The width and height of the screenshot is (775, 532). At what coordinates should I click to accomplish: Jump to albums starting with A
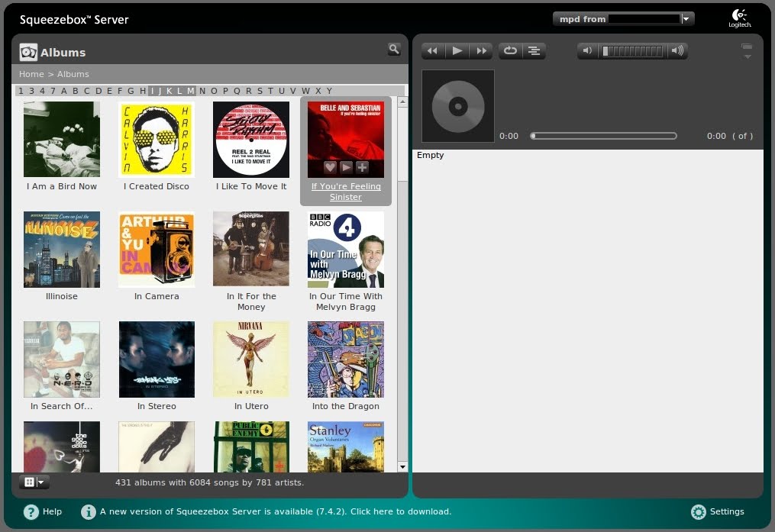[x=64, y=91]
